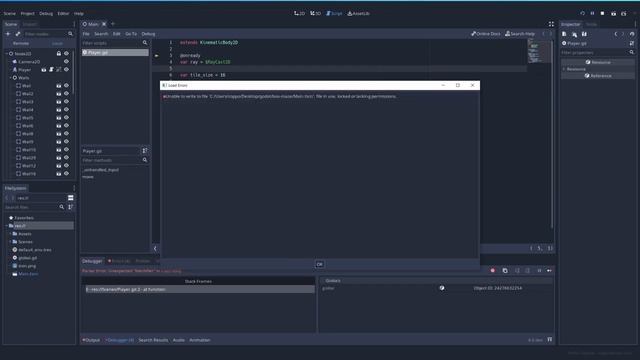Image resolution: width=640 pixels, height=360 pixels.
Task: Switch to the AssetLib workspace
Action: [358, 13]
